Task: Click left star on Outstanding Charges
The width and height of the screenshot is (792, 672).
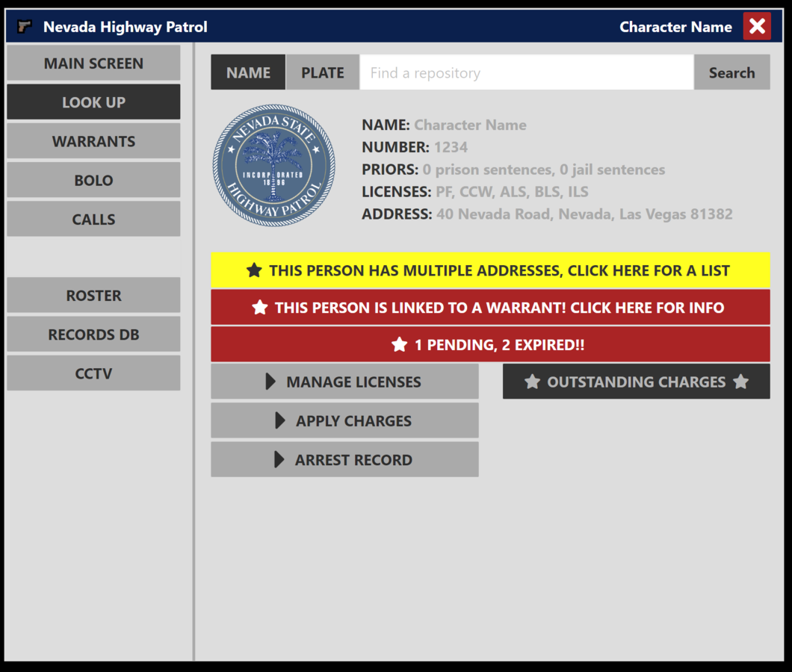Action: tap(532, 382)
